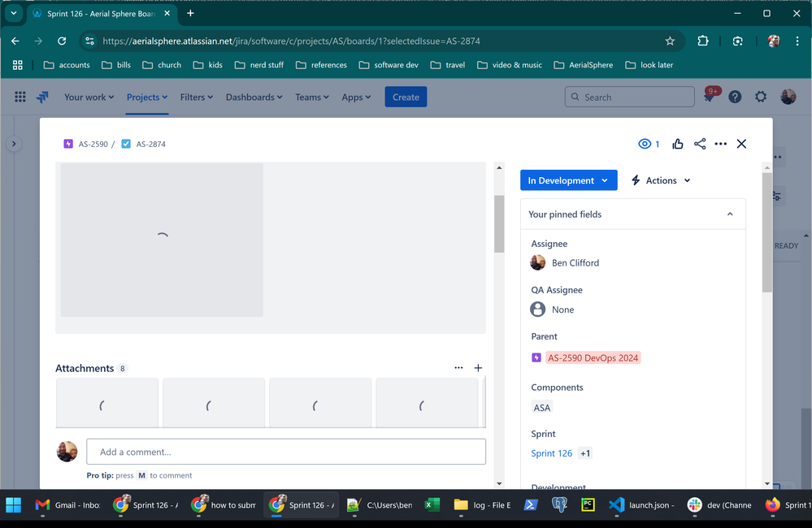Click the +1 sprint badge

(585, 453)
